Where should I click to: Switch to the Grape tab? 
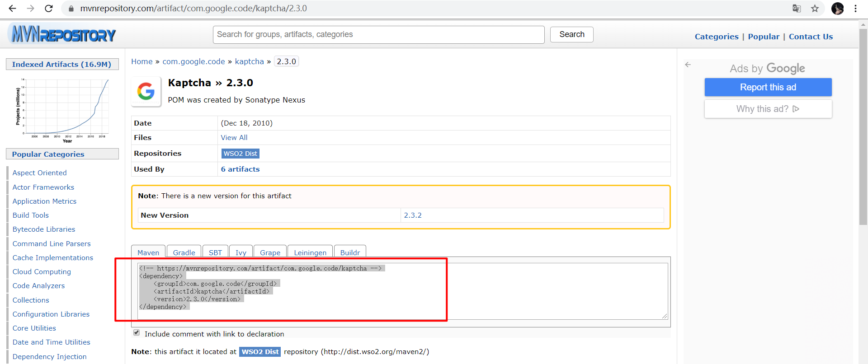click(270, 252)
